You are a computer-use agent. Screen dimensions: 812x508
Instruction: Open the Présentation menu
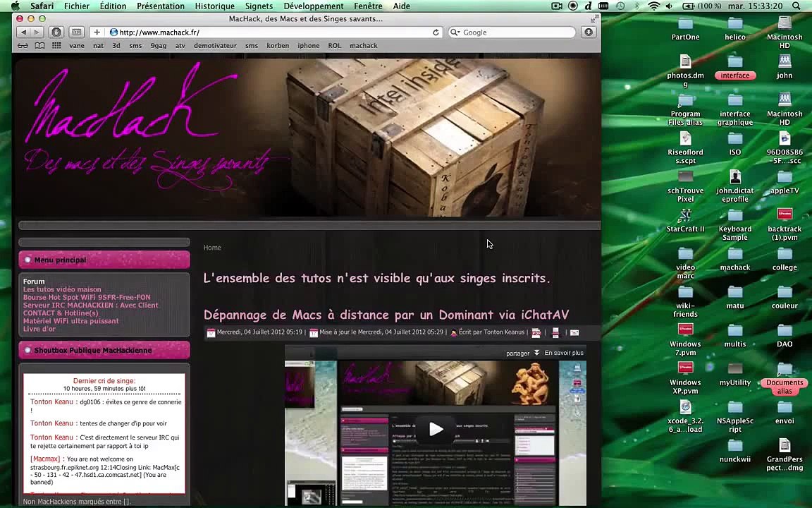[x=161, y=6]
